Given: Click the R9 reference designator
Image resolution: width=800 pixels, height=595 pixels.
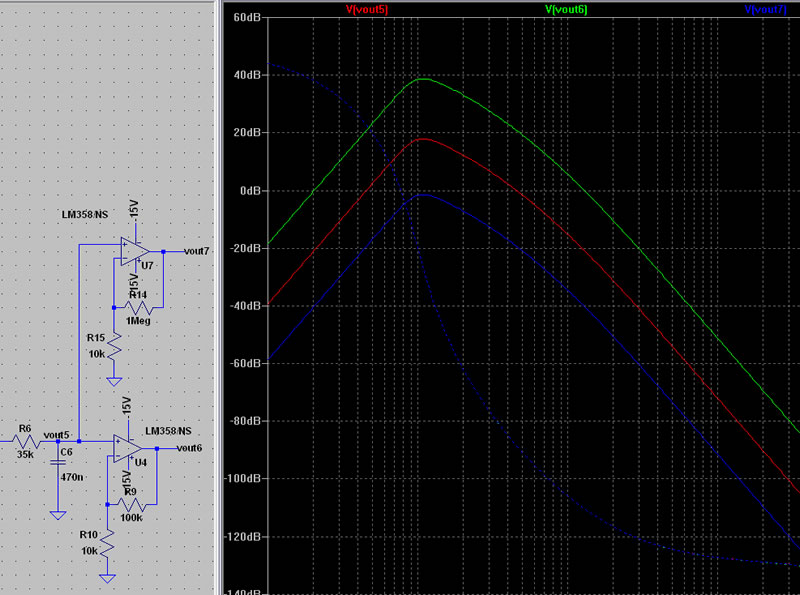Looking at the screenshot, I should tap(131, 491).
